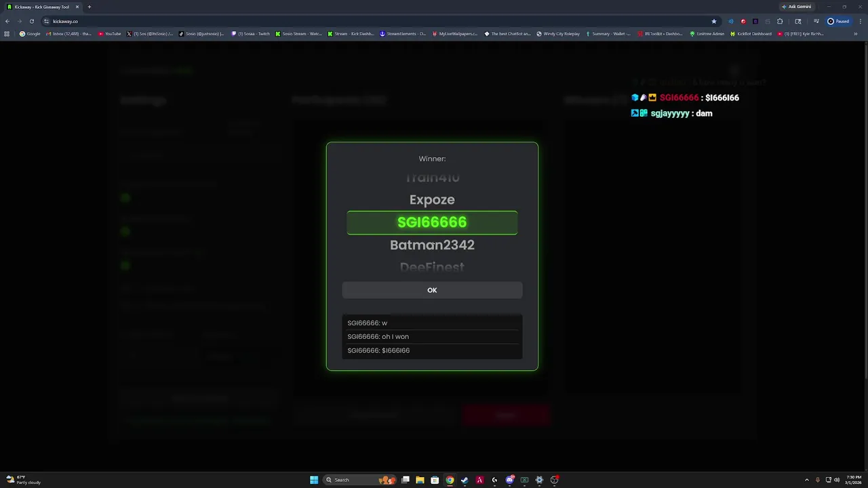Open X (@ItsSosio) bookmark
Screen dimensions: 868x488
[150, 34]
